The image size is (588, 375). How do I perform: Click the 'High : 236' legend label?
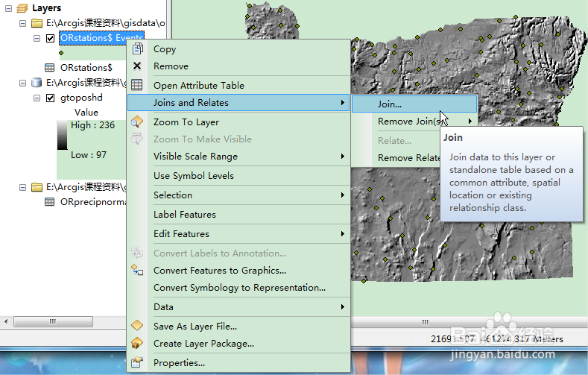pos(92,125)
